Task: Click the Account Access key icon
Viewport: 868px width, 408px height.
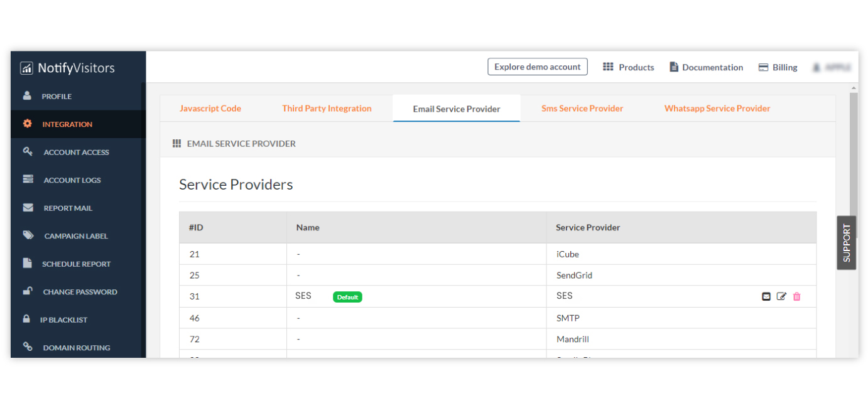Action: 28,152
